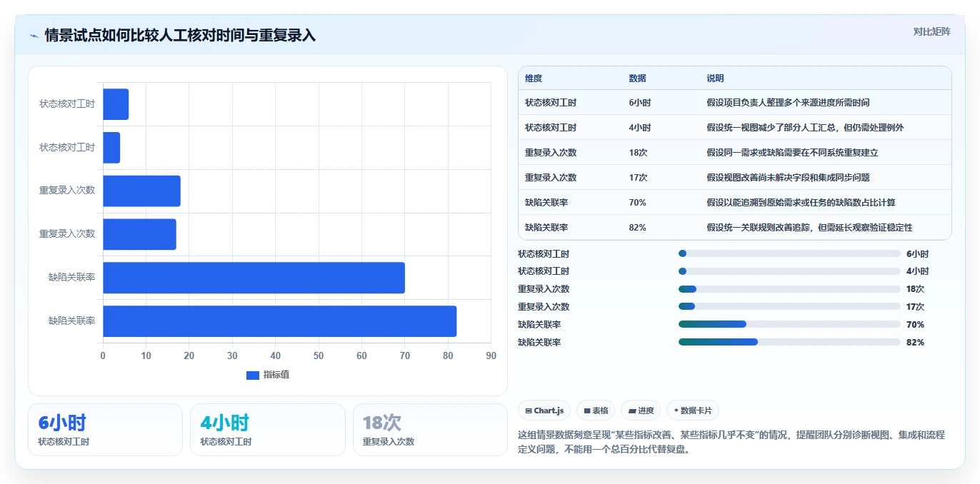Viewport: 980px width, 484px height.
Task: Click the 6小时 progress bar
Action: tap(789, 253)
